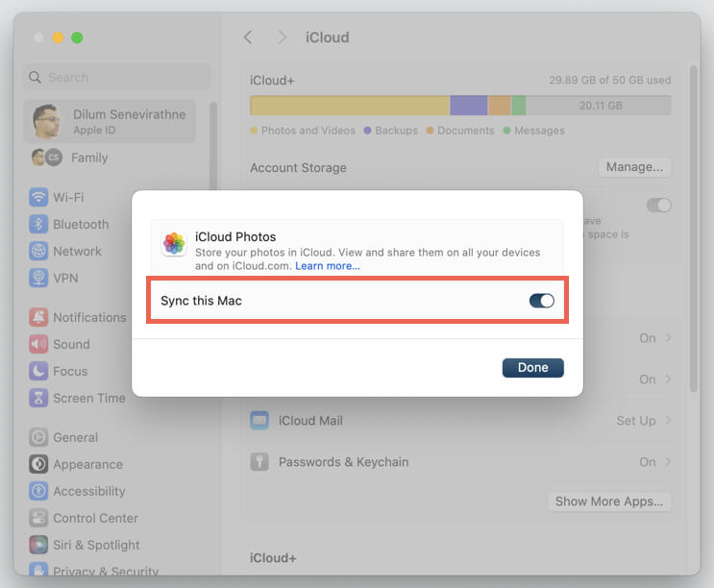
Task: Select the Bluetooth sidebar label
Action: point(81,225)
